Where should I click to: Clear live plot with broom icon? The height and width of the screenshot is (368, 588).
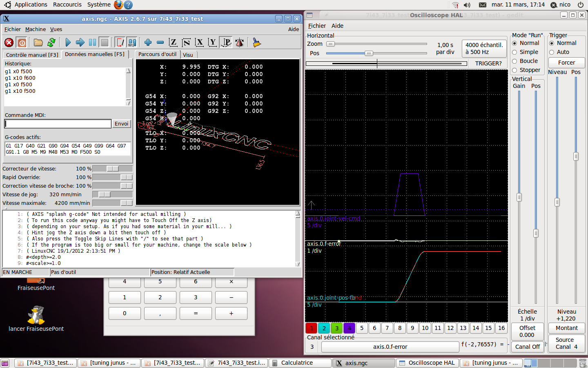coord(256,43)
